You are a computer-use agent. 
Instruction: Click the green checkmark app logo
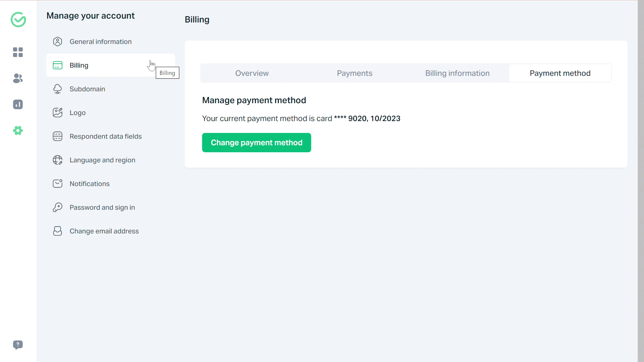[x=18, y=19]
